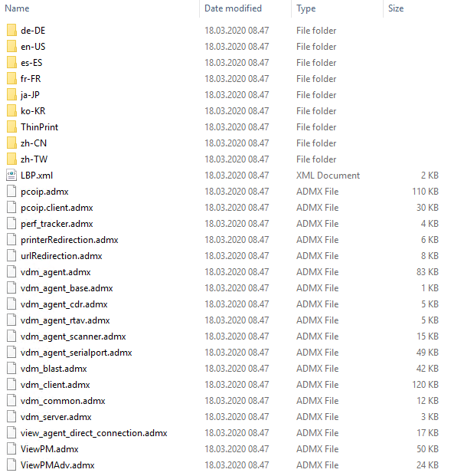
Task: Click the 4 KB size of perf_tracker.admx
Action: pyautogui.click(x=430, y=223)
